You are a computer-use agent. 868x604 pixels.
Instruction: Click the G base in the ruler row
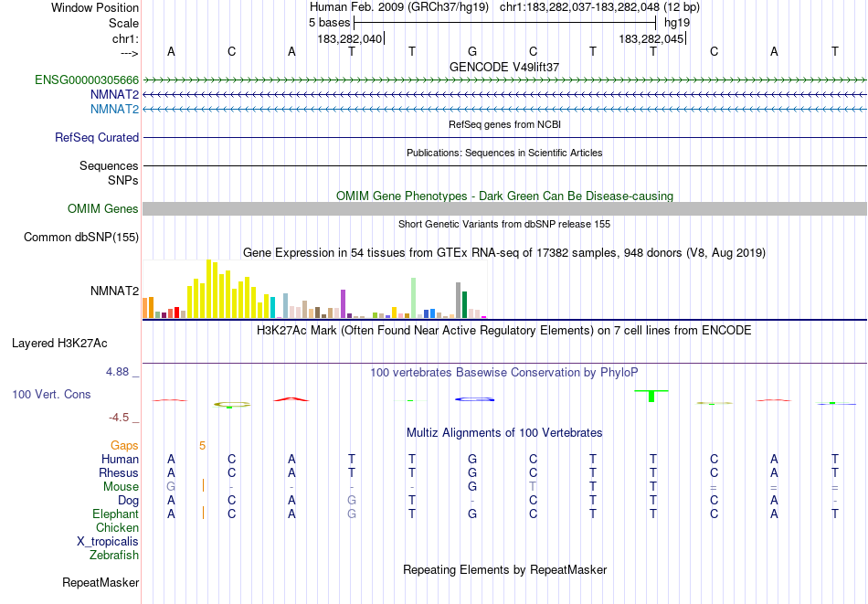(x=472, y=51)
